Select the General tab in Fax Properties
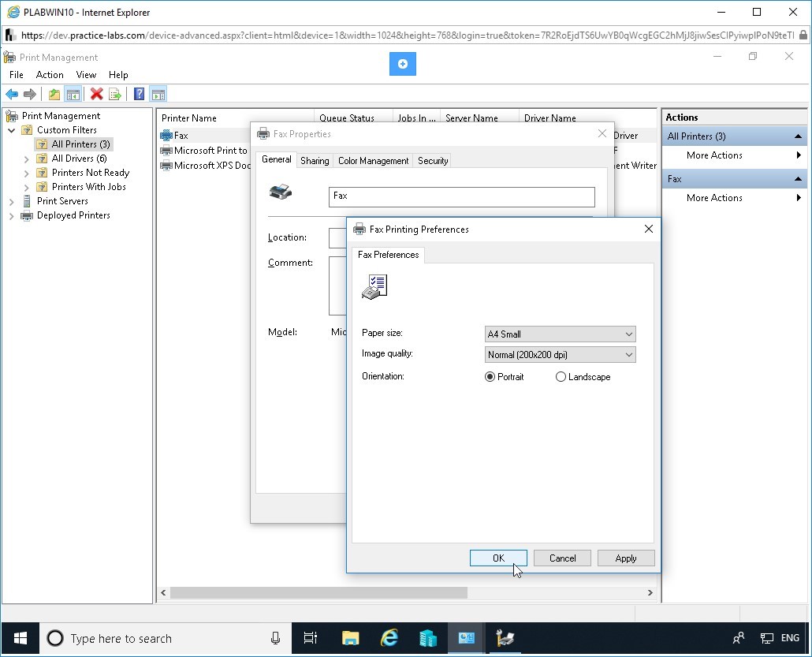 click(276, 159)
